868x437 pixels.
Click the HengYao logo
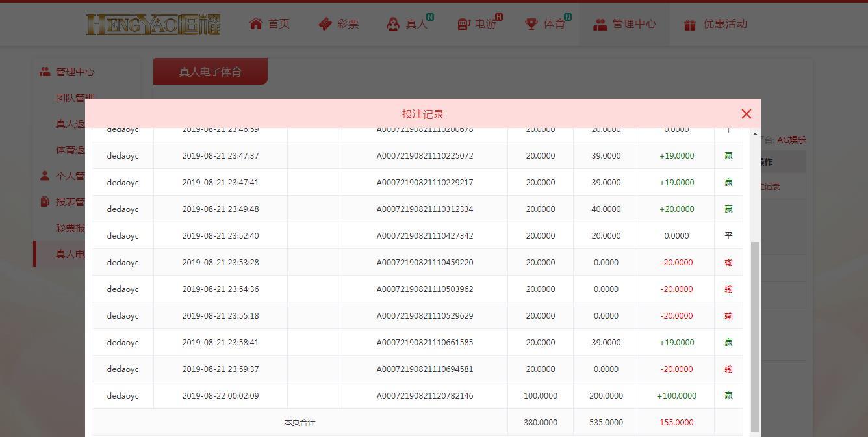pos(153,24)
